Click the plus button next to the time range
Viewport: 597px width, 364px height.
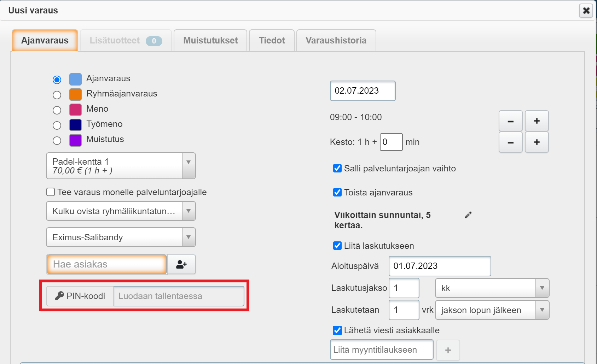(x=537, y=121)
